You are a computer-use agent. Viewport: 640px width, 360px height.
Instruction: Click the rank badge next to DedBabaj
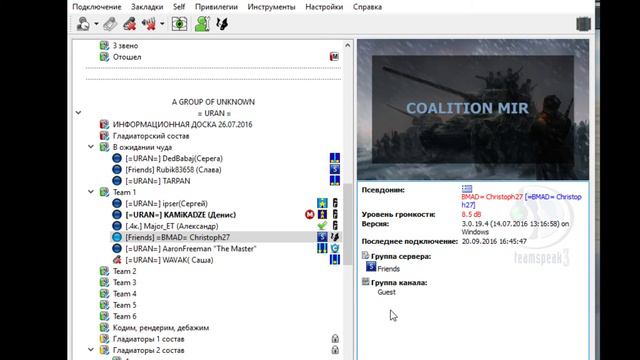click(335, 158)
